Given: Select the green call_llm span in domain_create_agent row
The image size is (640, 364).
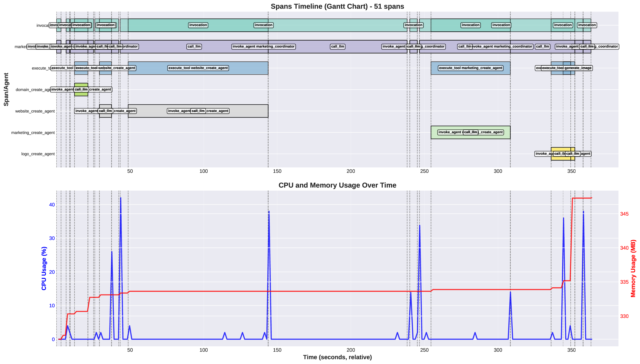Looking at the screenshot, I should [x=82, y=89].
